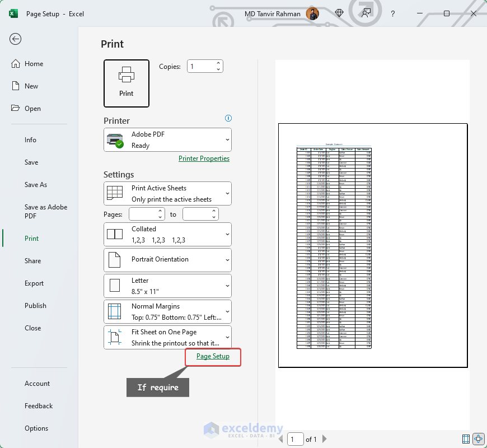Screen dimensions: 487x448
Task: Go to previous preview page arrow
Action: tap(281, 439)
